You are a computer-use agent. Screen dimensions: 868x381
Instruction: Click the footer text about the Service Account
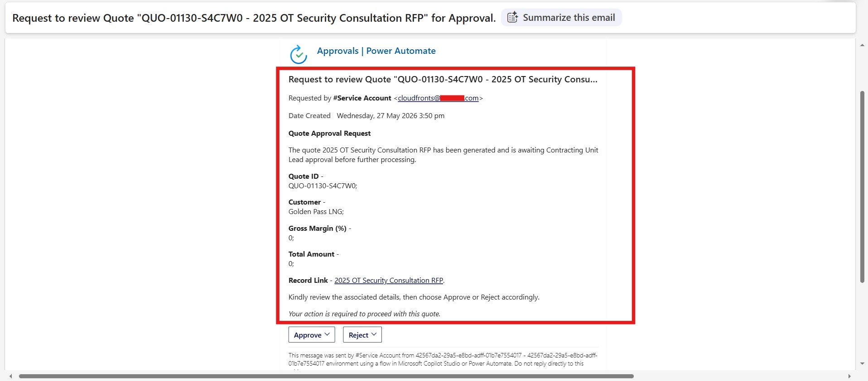pos(443,360)
